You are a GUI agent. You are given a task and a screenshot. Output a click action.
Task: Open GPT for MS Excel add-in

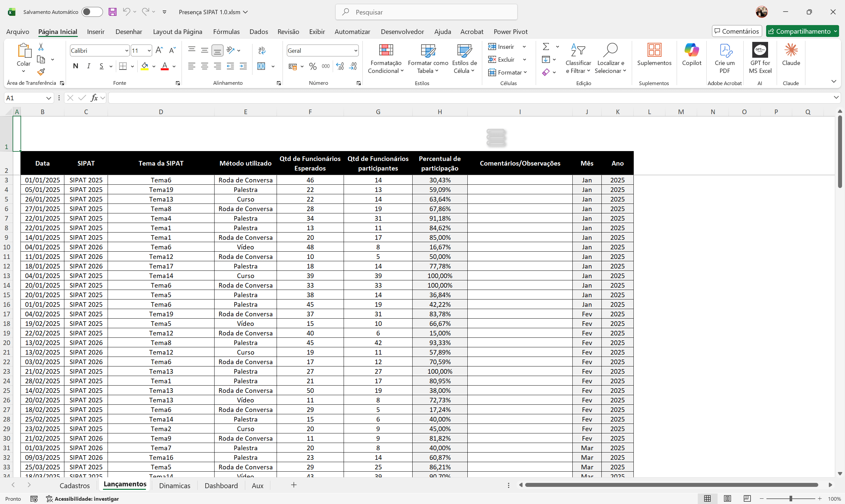point(760,58)
